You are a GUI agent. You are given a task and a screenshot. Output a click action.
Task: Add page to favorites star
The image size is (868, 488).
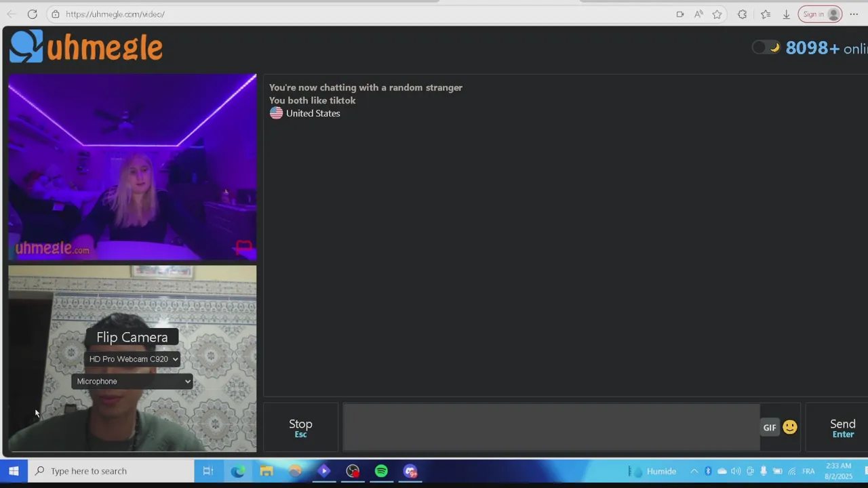[x=717, y=14]
